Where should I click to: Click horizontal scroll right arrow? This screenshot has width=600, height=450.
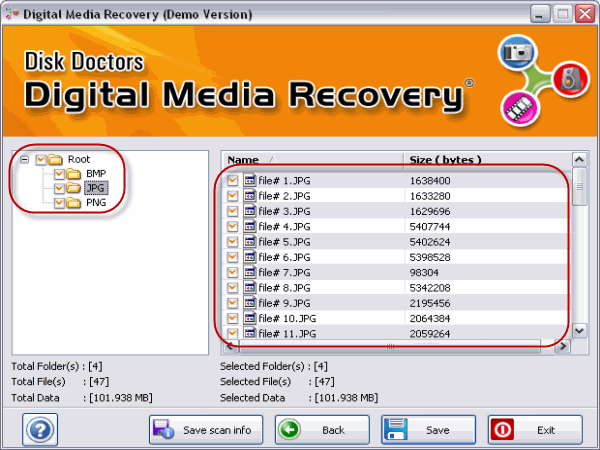(x=563, y=346)
